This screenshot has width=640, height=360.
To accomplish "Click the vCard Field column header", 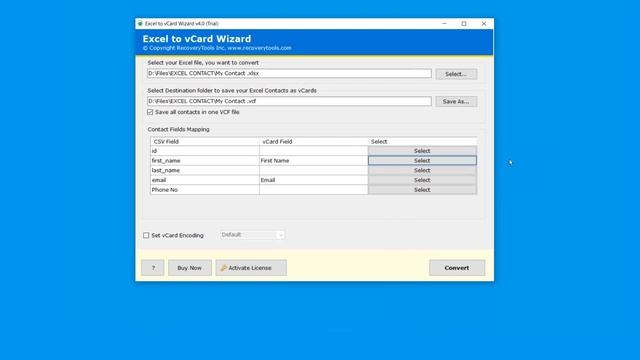I will click(x=313, y=142).
